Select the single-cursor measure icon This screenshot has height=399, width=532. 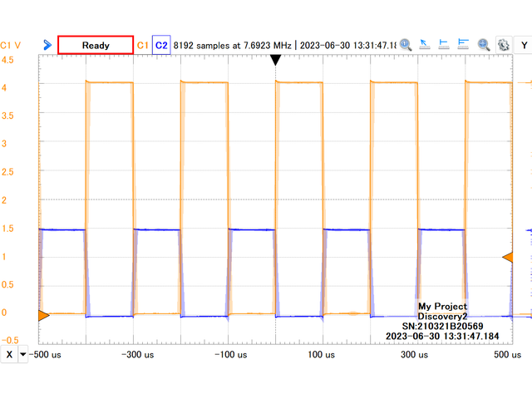444,45
